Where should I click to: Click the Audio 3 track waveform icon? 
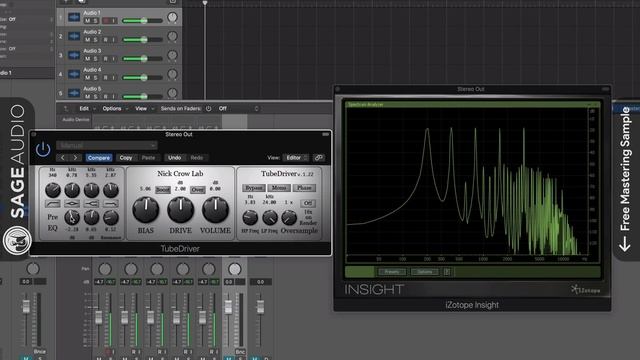[x=74, y=55]
